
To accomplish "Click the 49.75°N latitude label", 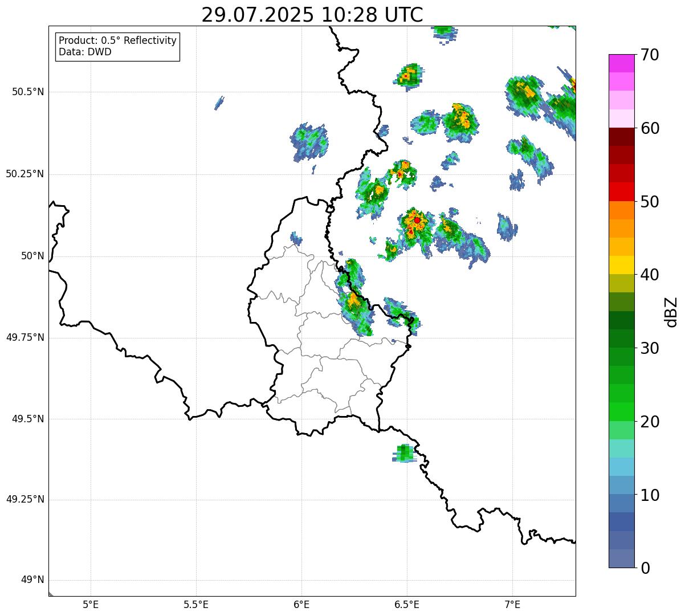I will [25, 338].
